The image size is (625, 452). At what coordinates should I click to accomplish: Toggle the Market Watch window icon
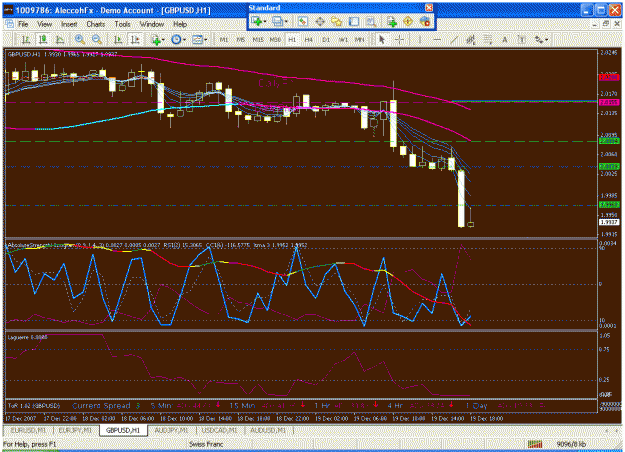[303, 22]
